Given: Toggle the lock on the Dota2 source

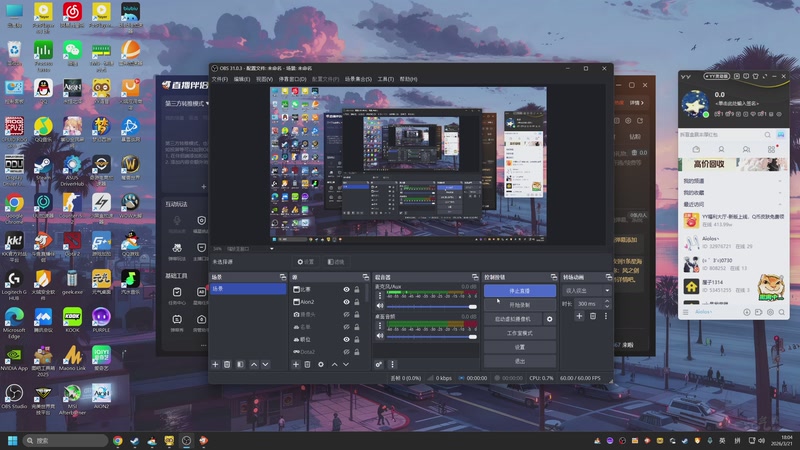Looking at the screenshot, I should point(357,352).
